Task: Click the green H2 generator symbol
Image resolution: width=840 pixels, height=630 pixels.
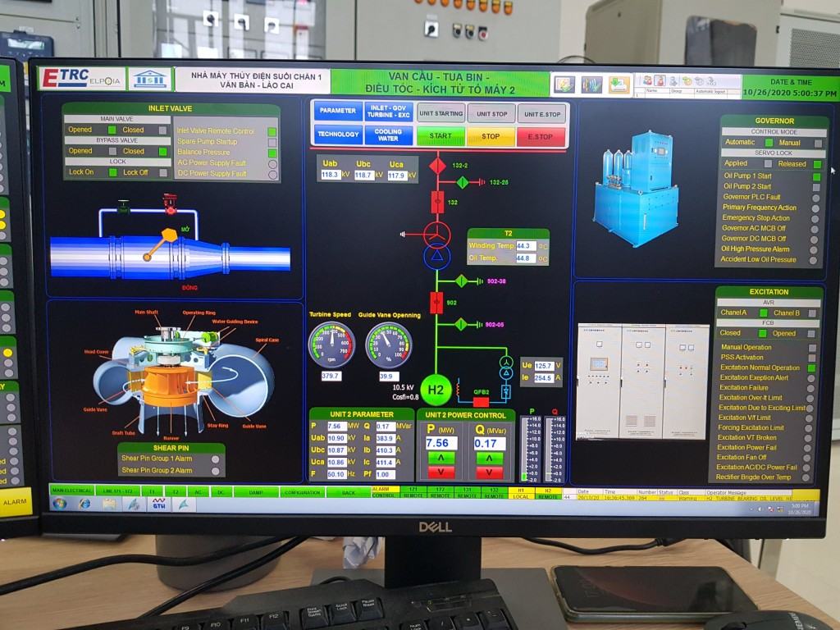Action: pos(436,390)
